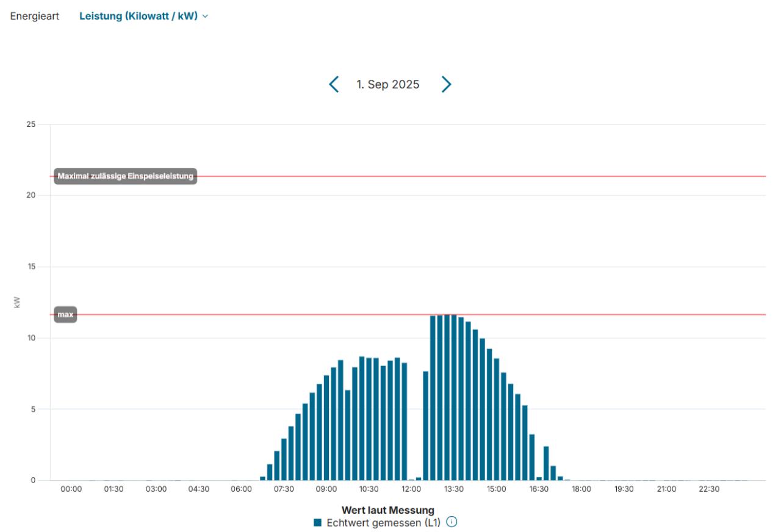Click the 07:30 time axis label
This screenshot has height=532, width=781.
pyautogui.click(x=284, y=489)
